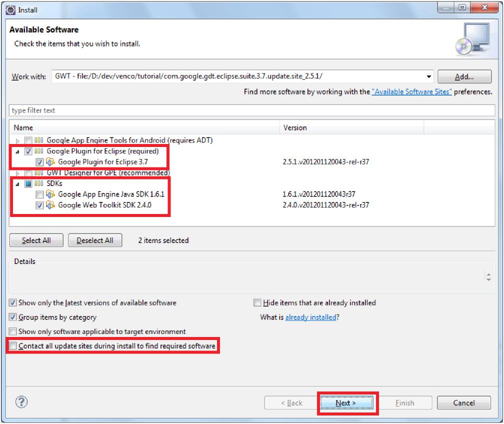Click the help question mark icon

[21, 402]
